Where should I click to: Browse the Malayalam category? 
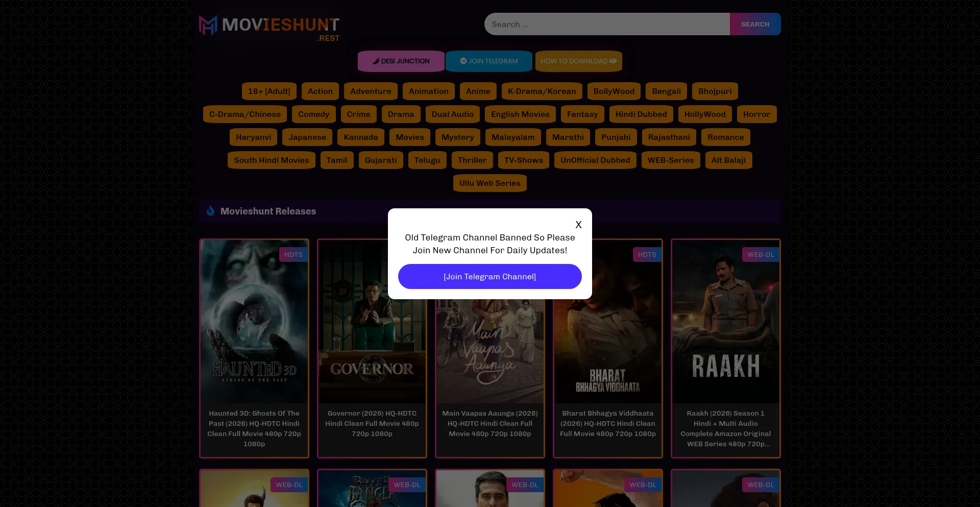click(513, 137)
